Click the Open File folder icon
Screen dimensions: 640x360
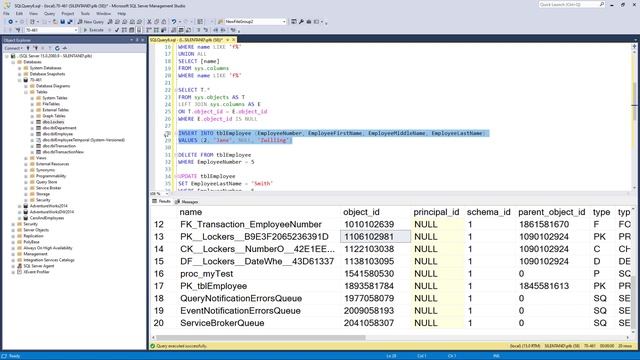55,22
